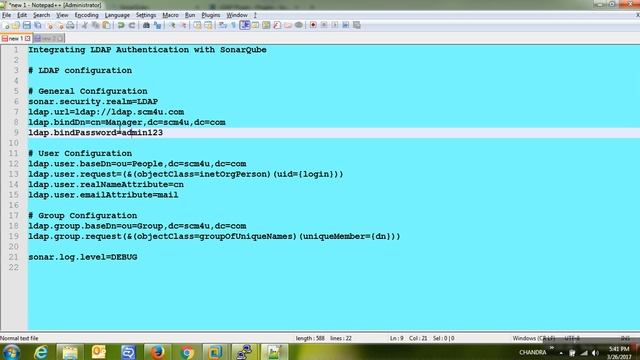Open Outlook from the taskbar

(x=99, y=352)
